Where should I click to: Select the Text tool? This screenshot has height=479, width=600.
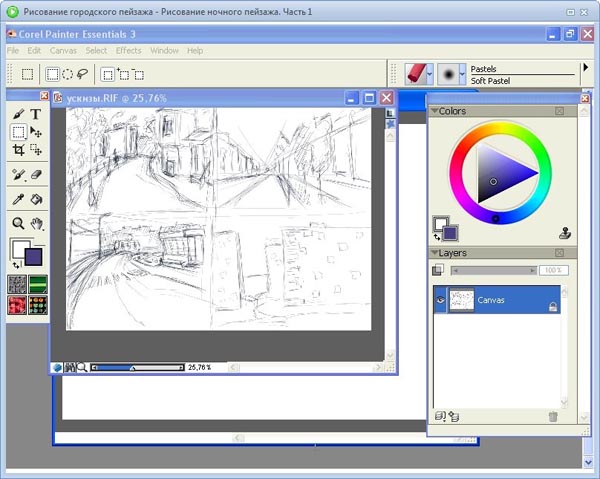coord(36,115)
